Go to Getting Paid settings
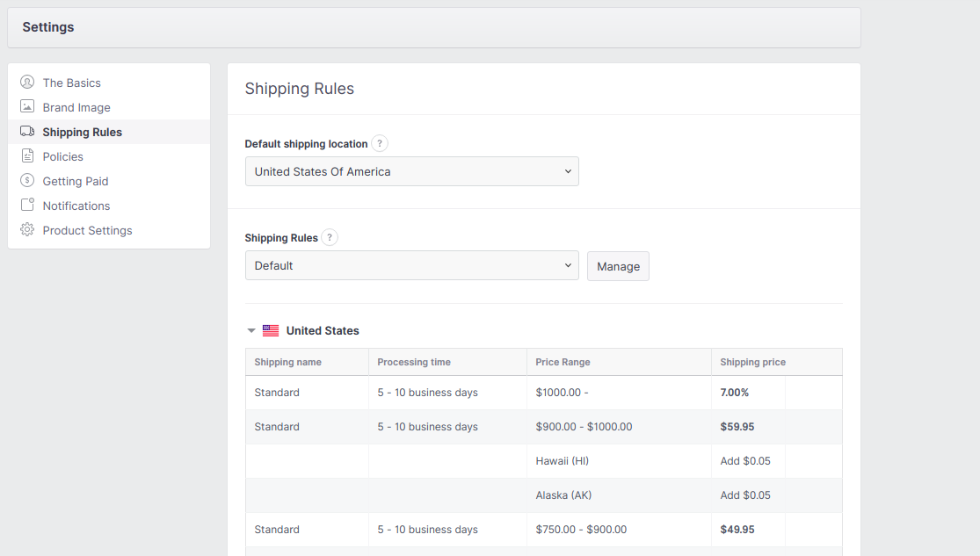Viewport: 980px width, 556px height. [x=76, y=181]
